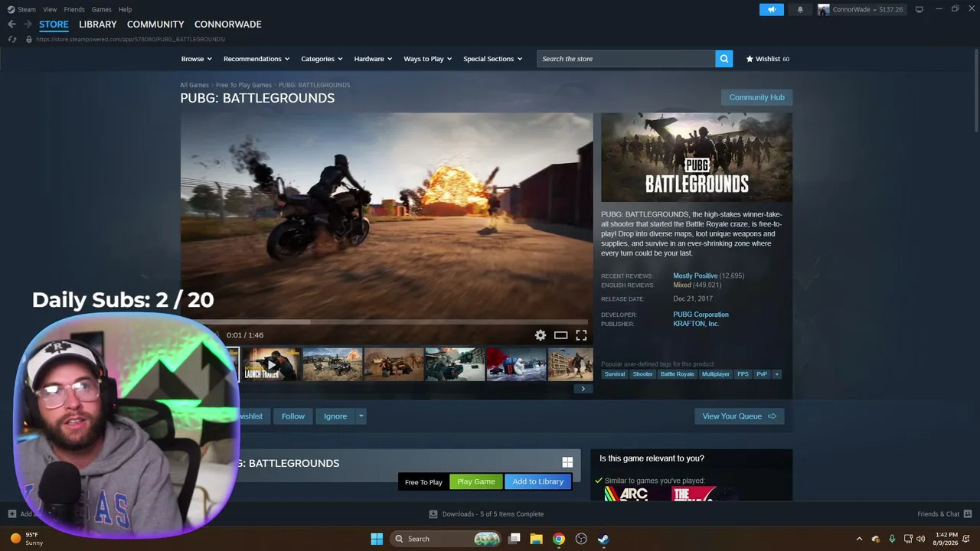Open the CONNORWADE profile tab

coord(227,24)
